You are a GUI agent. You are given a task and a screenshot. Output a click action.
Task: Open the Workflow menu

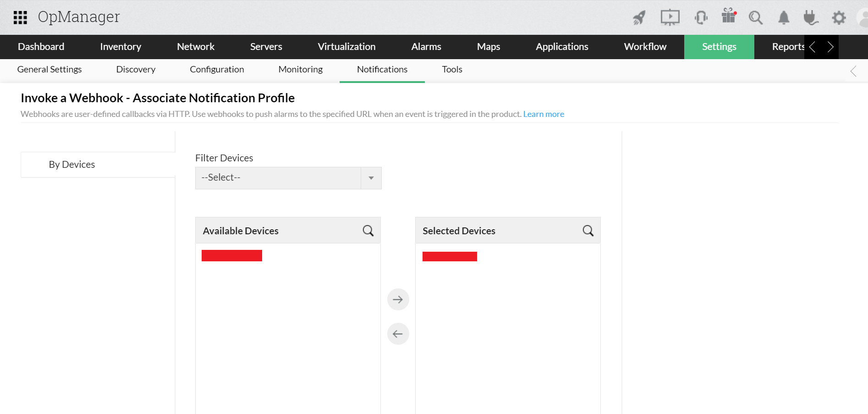645,47
